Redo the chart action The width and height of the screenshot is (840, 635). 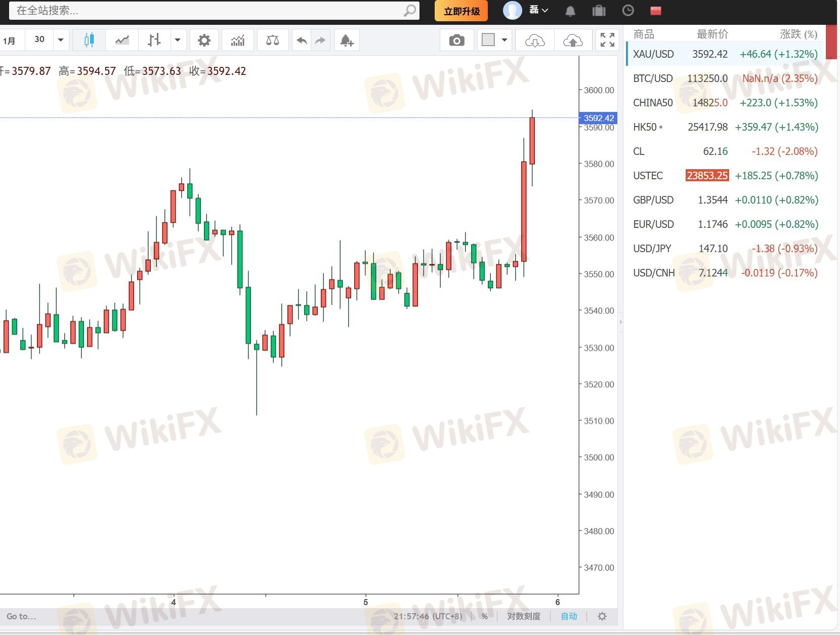[320, 40]
